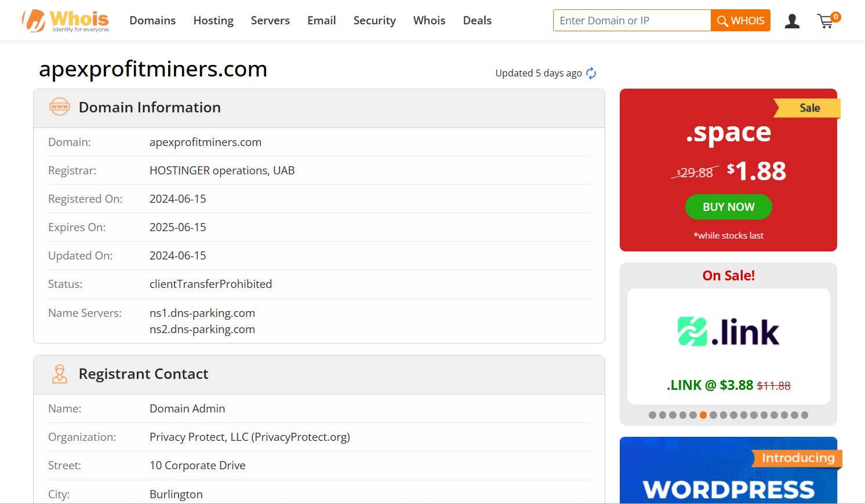Select the active orange carousel dot
The height and width of the screenshot is (504, 865).
click(x=703, y=415)
